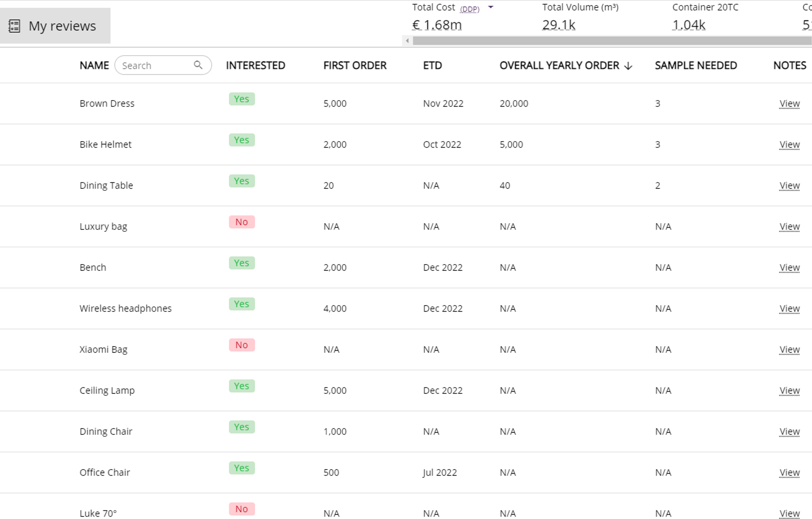
Task: Open notes View link for Luxury bag
Action: pyautogui.click(x=789, y=226)
